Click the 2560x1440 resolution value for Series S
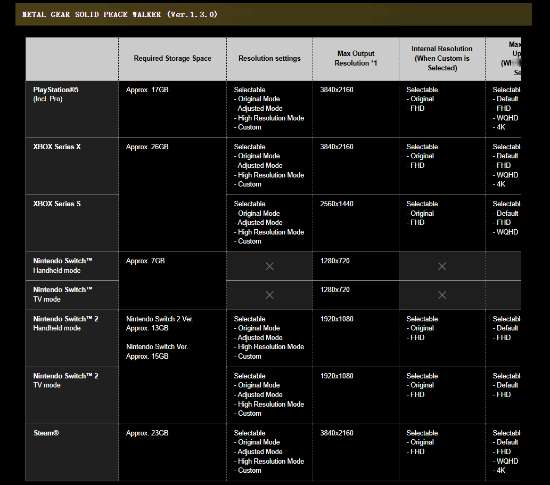Image resolution: width=550 pixels, height=485 pixels. pos(337,204)
